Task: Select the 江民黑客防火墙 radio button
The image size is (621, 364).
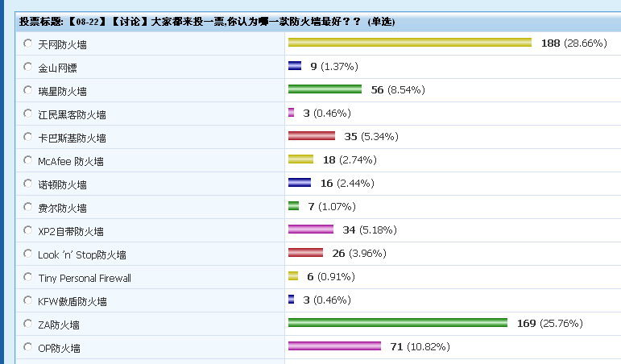Action: [x=28, y=114]
